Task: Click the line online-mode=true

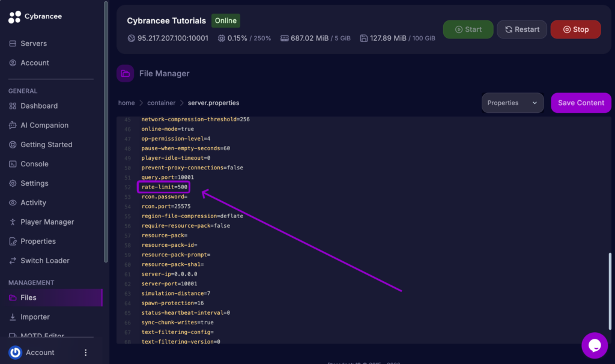Action: point(168,129)
